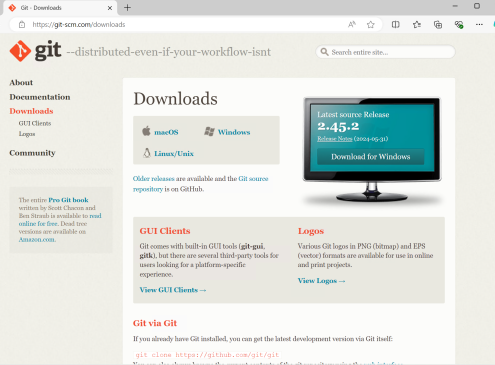
Task: Open the Favorites list icon
Action: click(417, 24)
